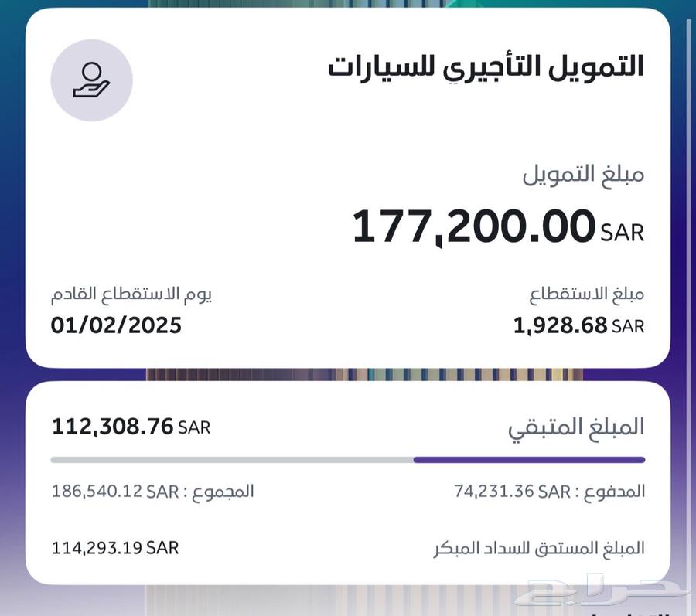The image size is (696, 616).
Task: Tap the hand holding coin finance icon
Action: pyautogui.click(x=92, y=80)
